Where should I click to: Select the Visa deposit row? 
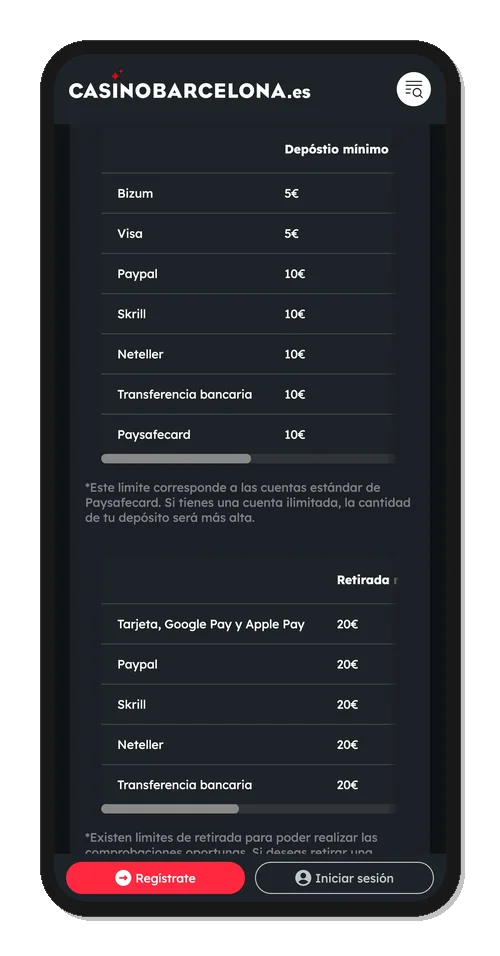248,234
